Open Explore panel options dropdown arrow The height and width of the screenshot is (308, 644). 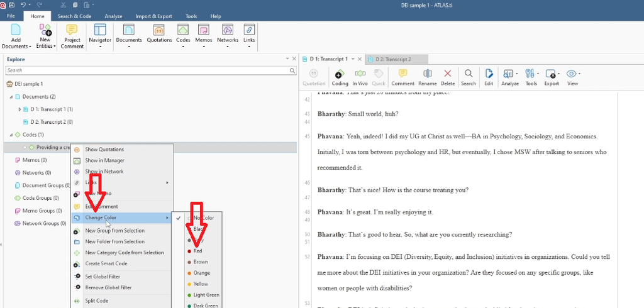click(x=287, y=59)
